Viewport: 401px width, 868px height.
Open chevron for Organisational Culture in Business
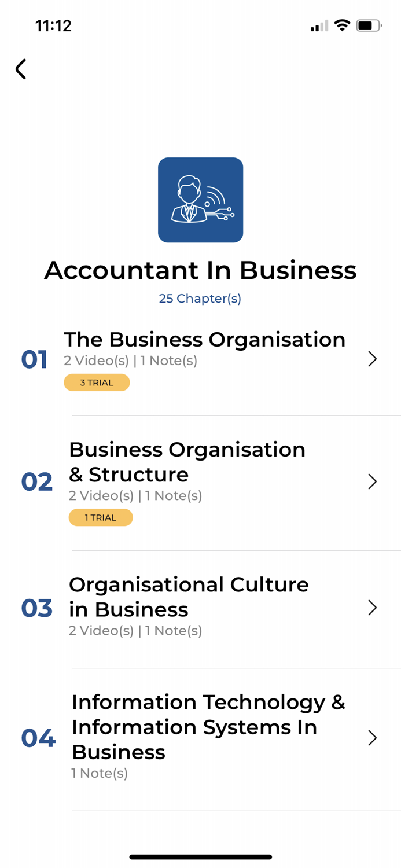click(372, 608)
